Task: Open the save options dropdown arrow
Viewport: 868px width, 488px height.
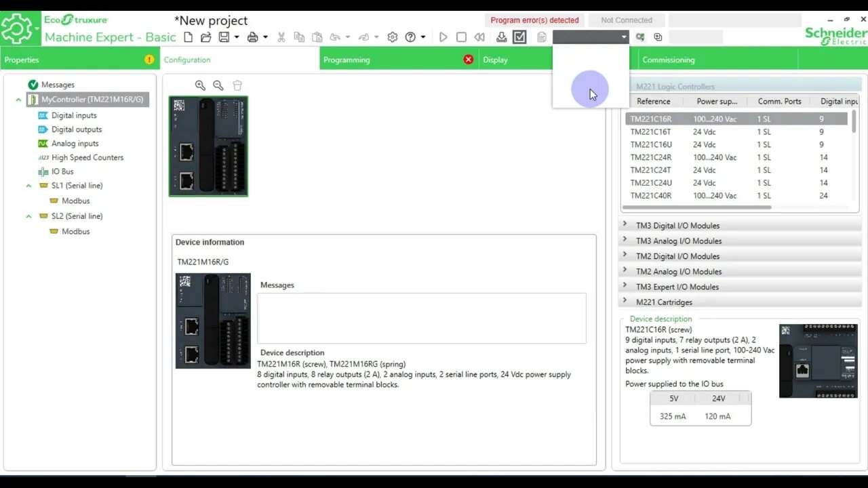Action: point(236,37)
